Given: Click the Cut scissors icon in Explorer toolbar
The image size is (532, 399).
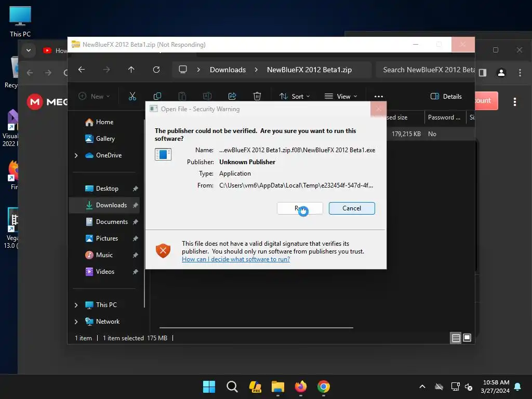Looking at the screenshot, I should tap(132, 96).
